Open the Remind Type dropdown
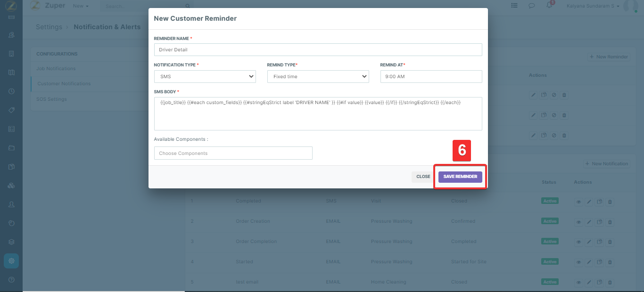This screenshot has width=644, height=292. coord(318,76)
